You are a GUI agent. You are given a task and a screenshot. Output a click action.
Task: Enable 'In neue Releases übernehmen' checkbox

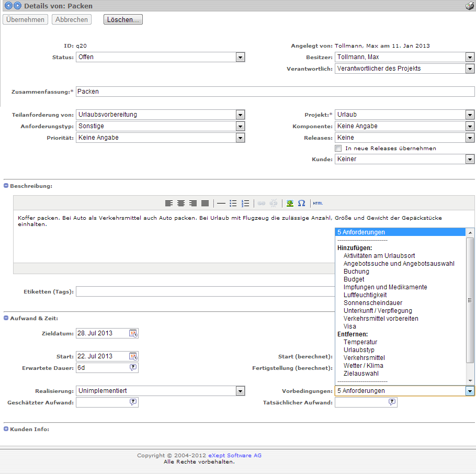pyautogui.click(x=338, y=149)
